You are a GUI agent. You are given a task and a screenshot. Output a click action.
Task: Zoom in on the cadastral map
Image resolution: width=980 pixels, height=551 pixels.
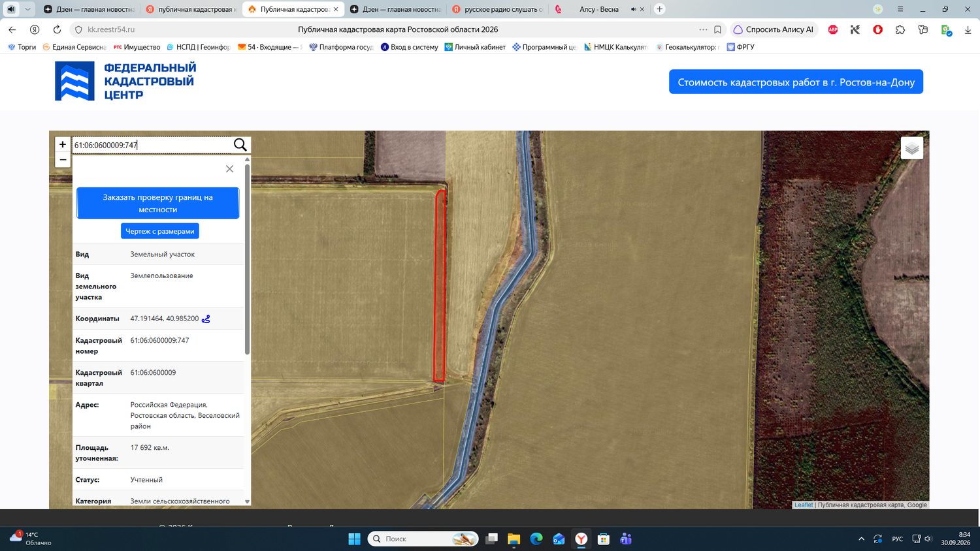[x=63, y=144]
